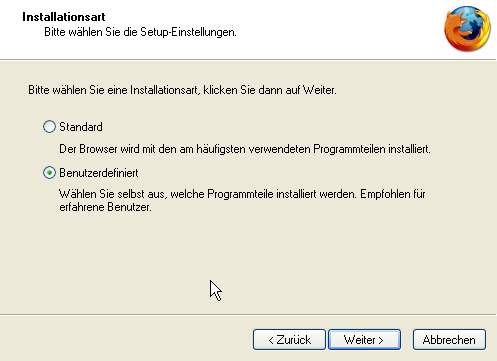Click the word 'Browser' in Standard description
This screenshot has width=497, height=361.
pos(98,149)
